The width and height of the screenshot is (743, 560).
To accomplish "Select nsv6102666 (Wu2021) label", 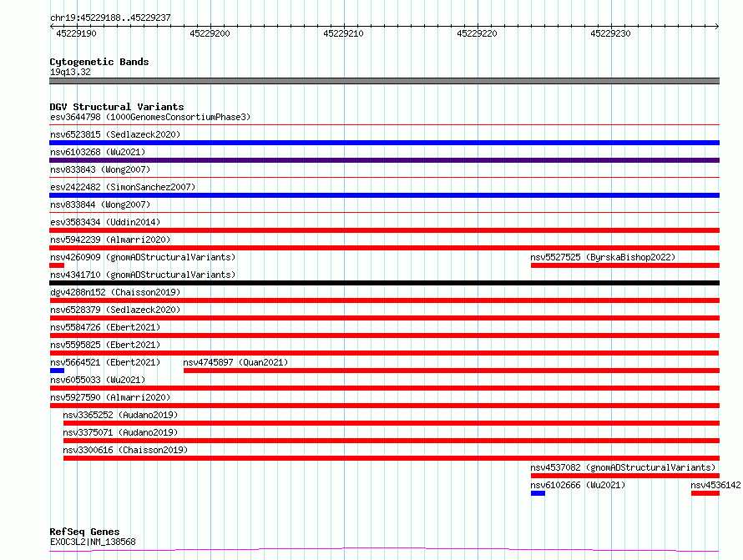I will click(578, 485).
